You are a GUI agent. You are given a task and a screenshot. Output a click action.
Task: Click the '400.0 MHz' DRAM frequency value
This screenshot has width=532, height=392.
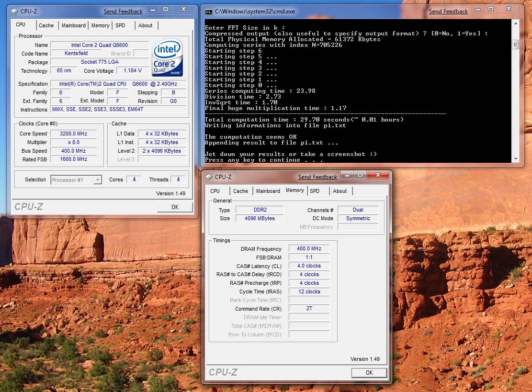coord(309,248)
